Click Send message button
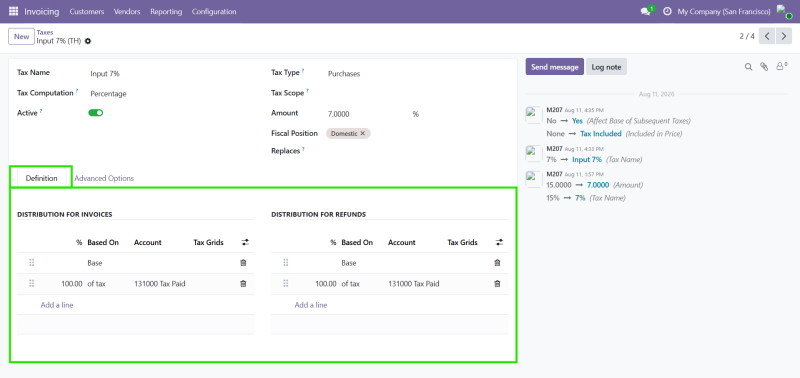The image size is (800, 378). (555, 67)
